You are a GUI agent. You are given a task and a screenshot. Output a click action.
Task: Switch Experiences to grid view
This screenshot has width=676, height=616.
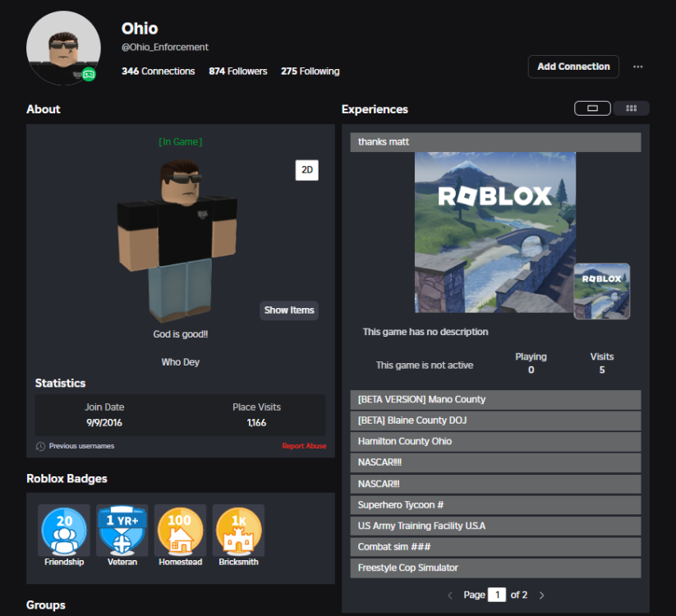point(631,108)
